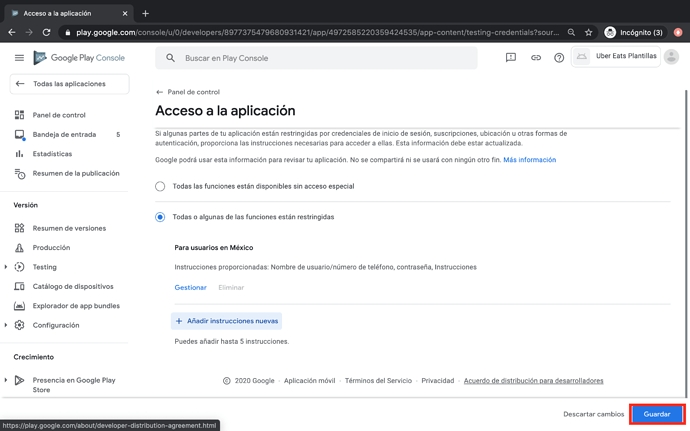690x431 pixels.
Task: Reload the page in the browser
Action: pos(46,32)
